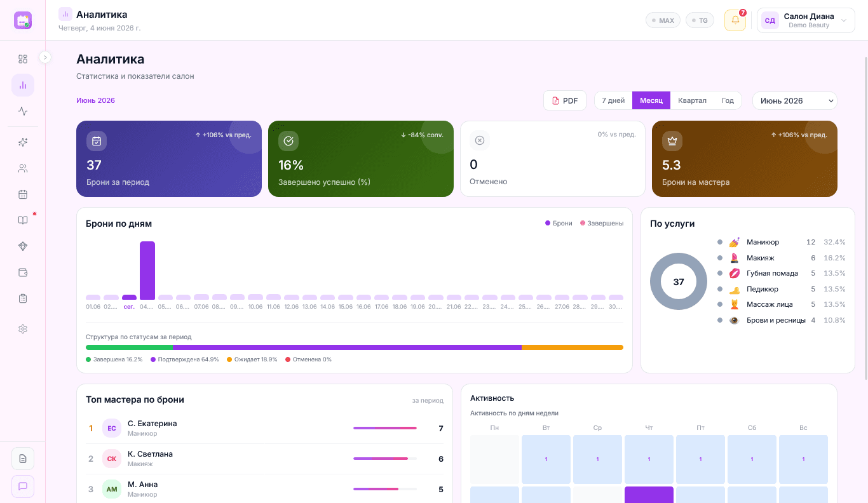Open the dashboard grid icon in sidebar

tap(23, 59)
